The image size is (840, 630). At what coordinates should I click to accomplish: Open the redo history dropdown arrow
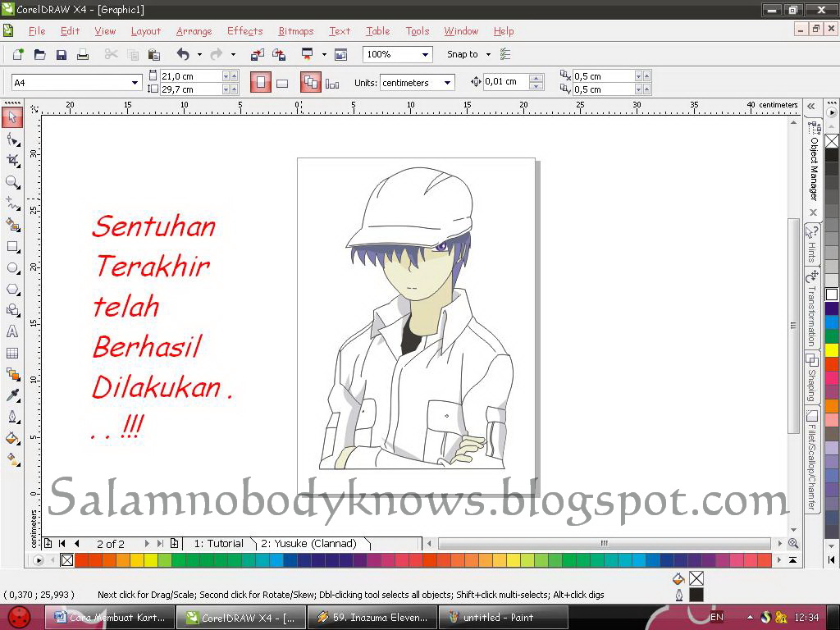point(232,54)
